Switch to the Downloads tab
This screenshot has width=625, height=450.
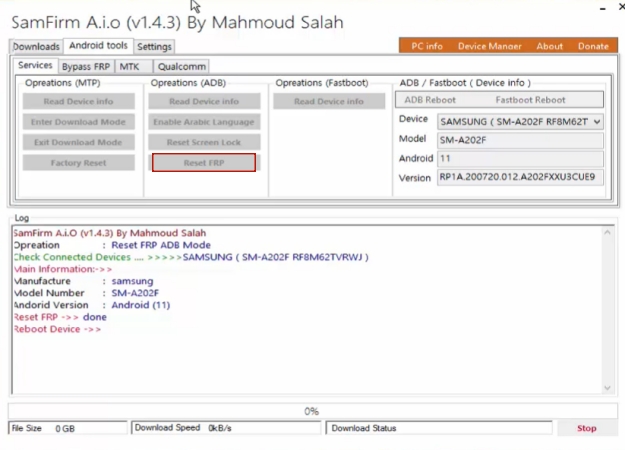(36, 47)
